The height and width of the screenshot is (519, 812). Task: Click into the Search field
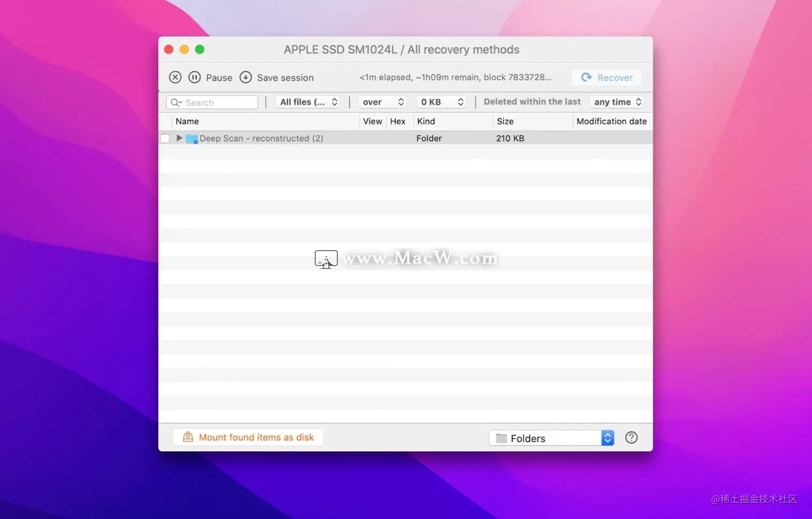pos(212,103)
